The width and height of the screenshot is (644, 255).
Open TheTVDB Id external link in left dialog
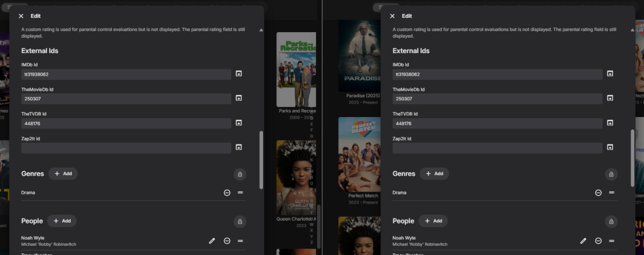pyautogui.click(x=239, y=123)
